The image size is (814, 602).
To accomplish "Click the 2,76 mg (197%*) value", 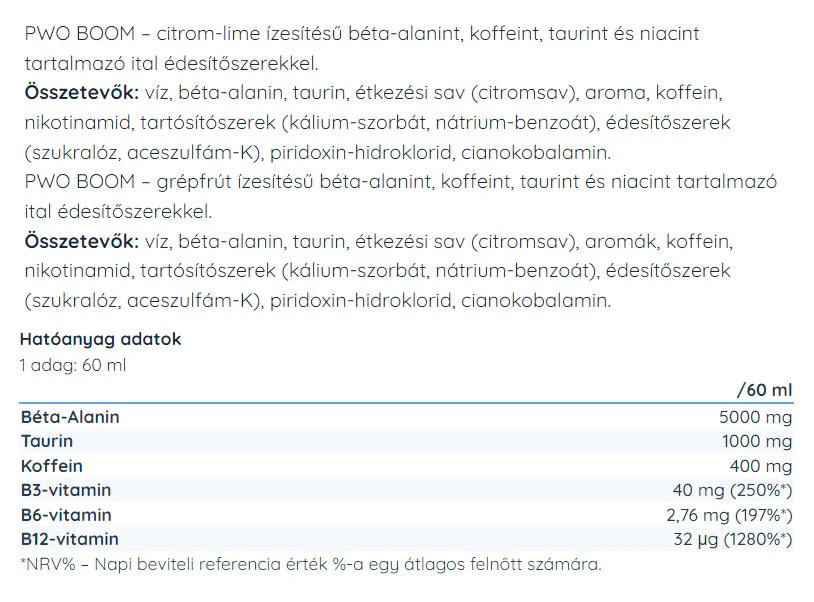I will click(729, 515).
